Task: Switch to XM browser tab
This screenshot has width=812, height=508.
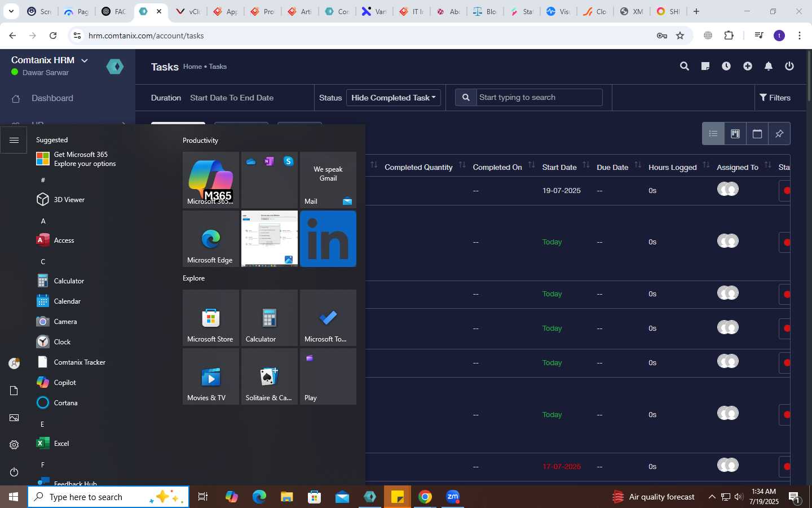Action: click(632, 11)
